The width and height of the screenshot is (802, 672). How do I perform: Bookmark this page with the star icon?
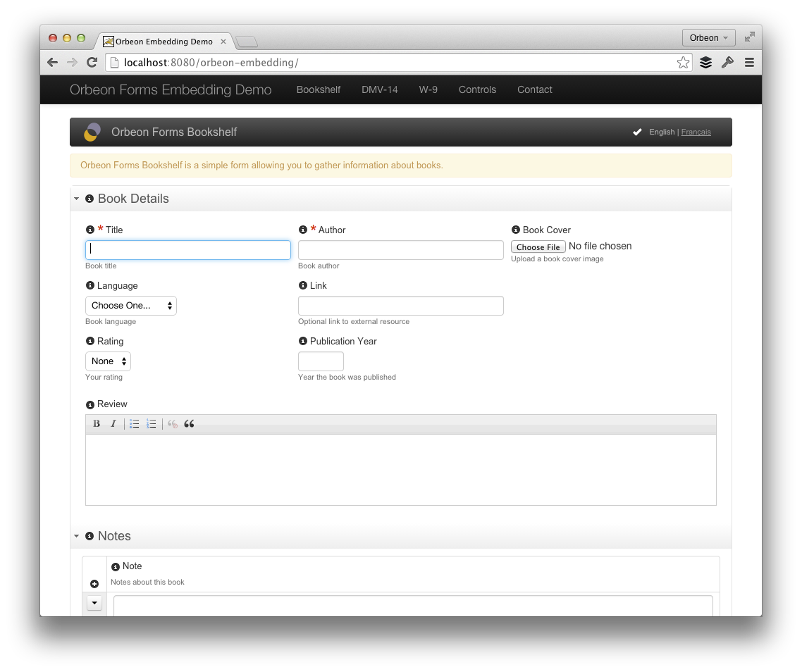coord(683,63)
